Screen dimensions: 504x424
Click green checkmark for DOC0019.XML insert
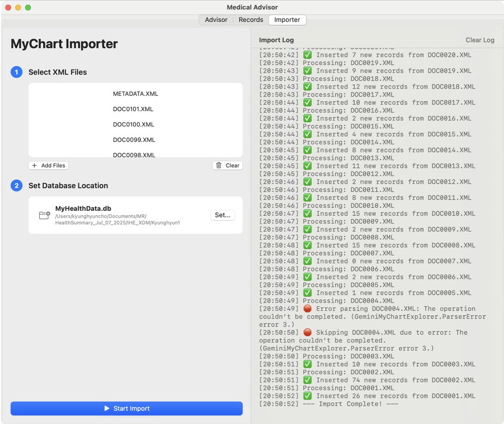click(x=307, y=71)
